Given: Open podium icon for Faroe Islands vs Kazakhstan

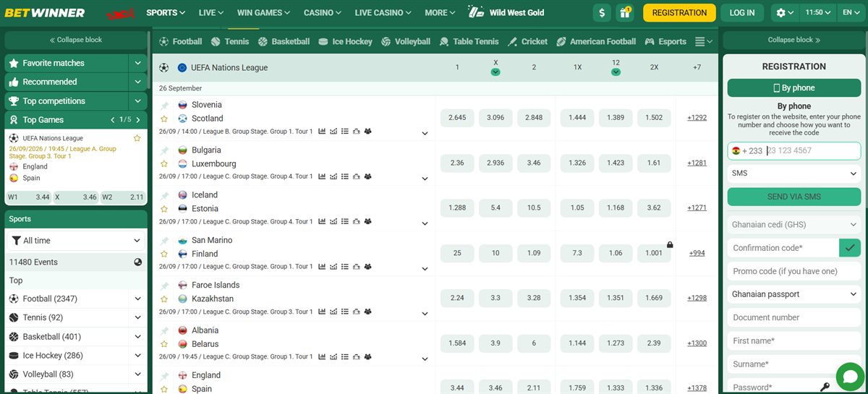Looking at the screenshot, I should coord(356,312).
